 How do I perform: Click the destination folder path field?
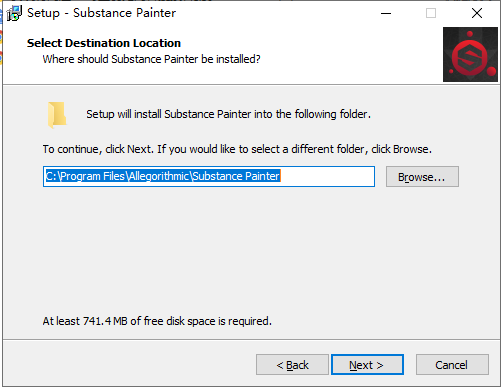point(209,176)
